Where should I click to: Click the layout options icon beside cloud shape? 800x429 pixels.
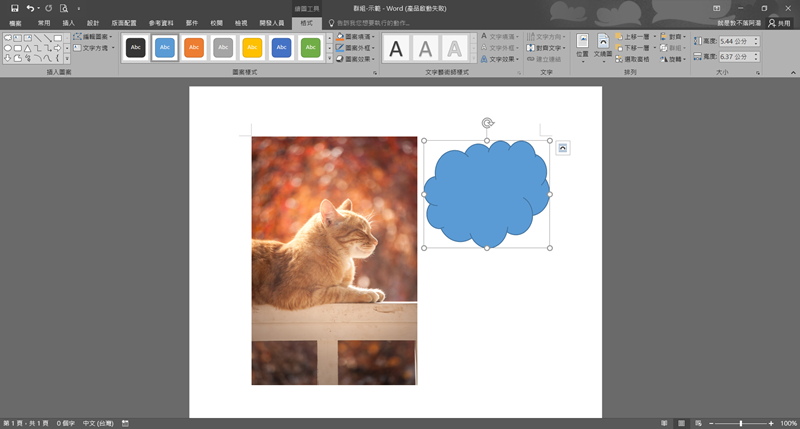click(x=562, y=148)
